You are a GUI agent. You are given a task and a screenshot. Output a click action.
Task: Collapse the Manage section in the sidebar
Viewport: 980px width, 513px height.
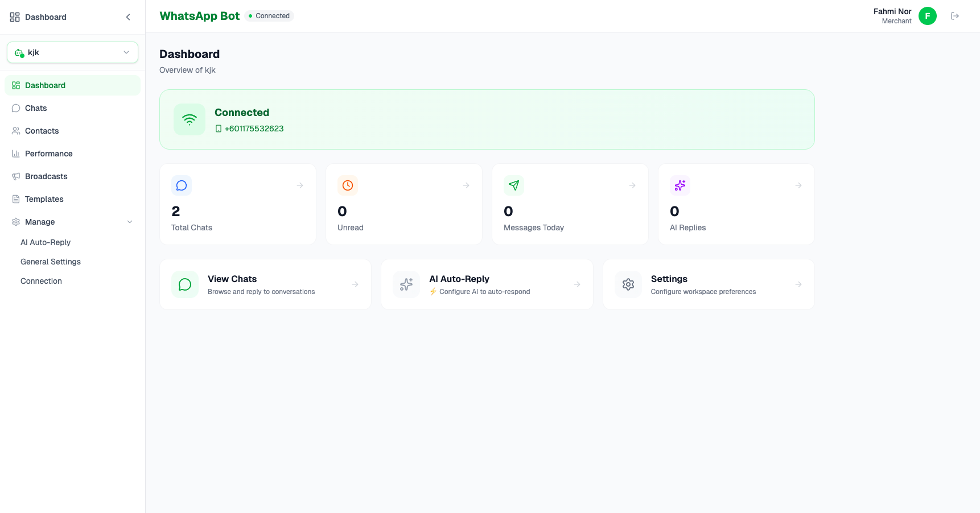click(x=130, y=222)
